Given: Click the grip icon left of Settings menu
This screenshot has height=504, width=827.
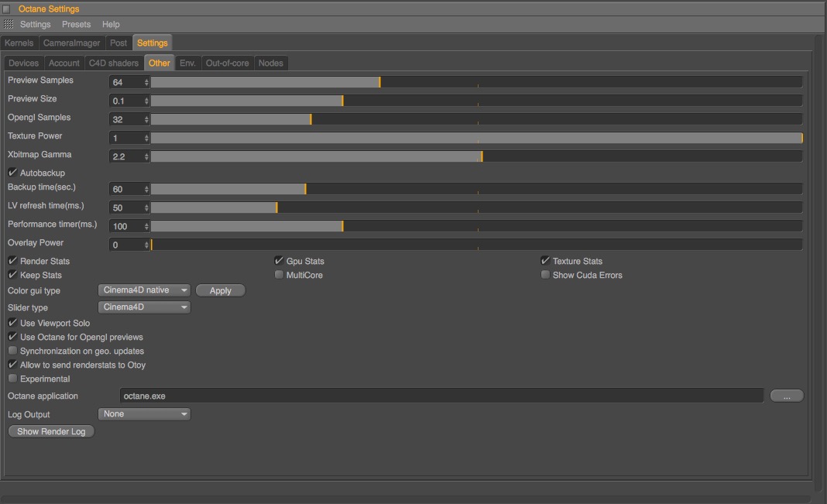Looking at the screenshot, I should (9, 25).
